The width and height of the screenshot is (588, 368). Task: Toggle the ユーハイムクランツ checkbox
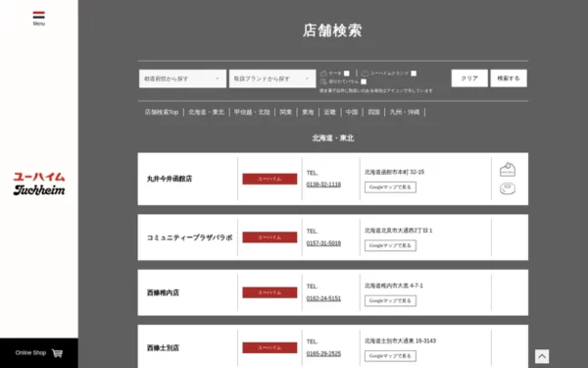(414, 74)
